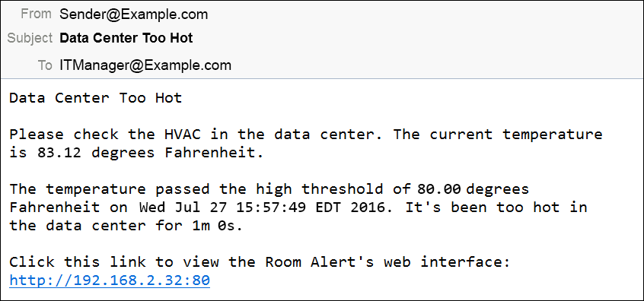The height and width of the screenshot is (301, 644).
Task: Click the Subject field label
Action: (30, 38)
